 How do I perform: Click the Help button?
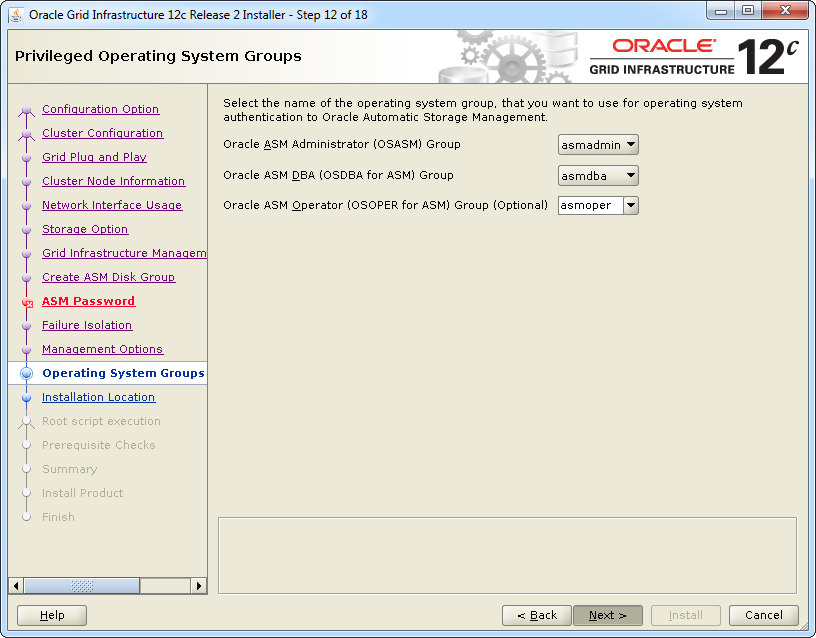[52, 615]
